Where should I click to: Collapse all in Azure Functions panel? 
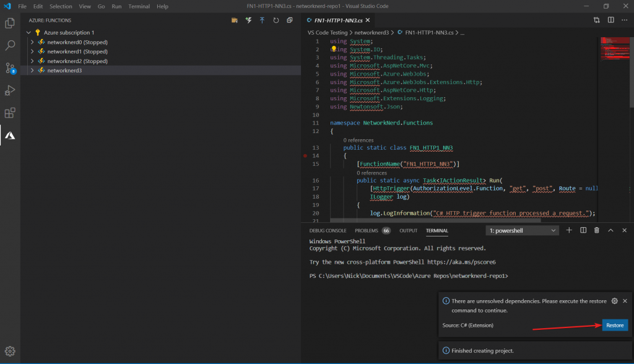tap(290, 20)
